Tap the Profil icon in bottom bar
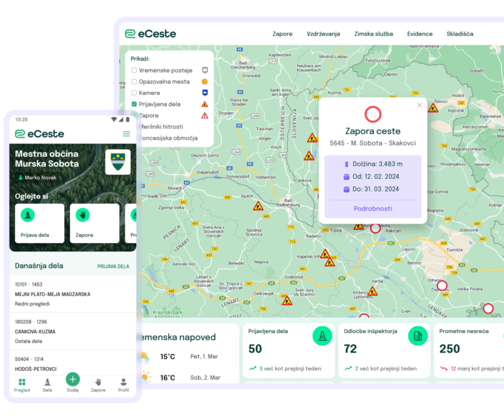Screen dimensions: 504x420 [x=123, y=385]
